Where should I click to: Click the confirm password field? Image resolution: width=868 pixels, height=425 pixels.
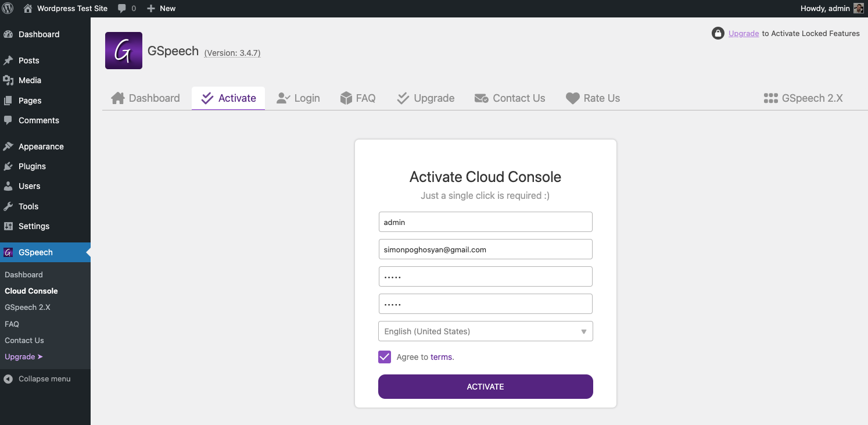point(486,304)
